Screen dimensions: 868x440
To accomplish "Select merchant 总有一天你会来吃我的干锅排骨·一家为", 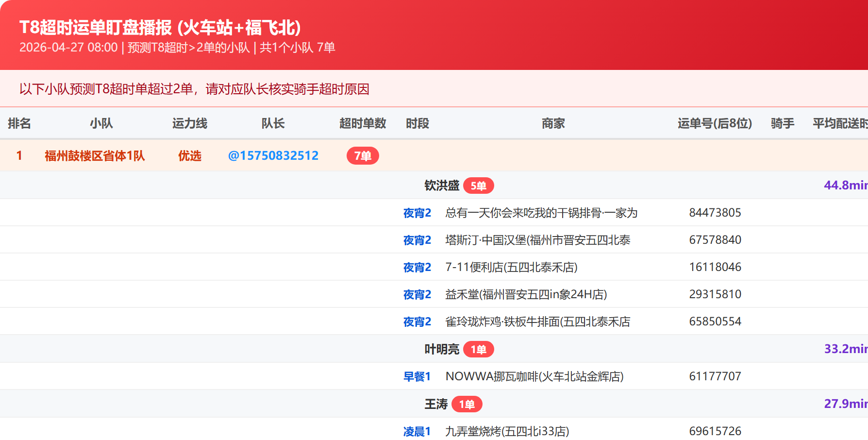I will [541, 213].
